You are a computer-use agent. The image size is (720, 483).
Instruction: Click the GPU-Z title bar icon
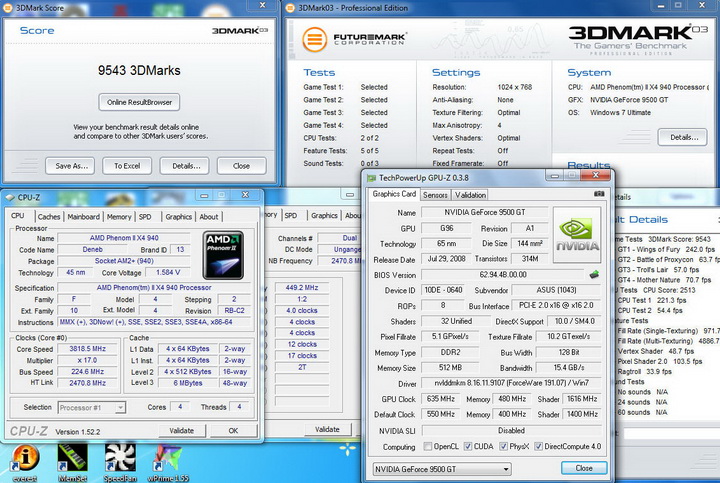point(371,178)
